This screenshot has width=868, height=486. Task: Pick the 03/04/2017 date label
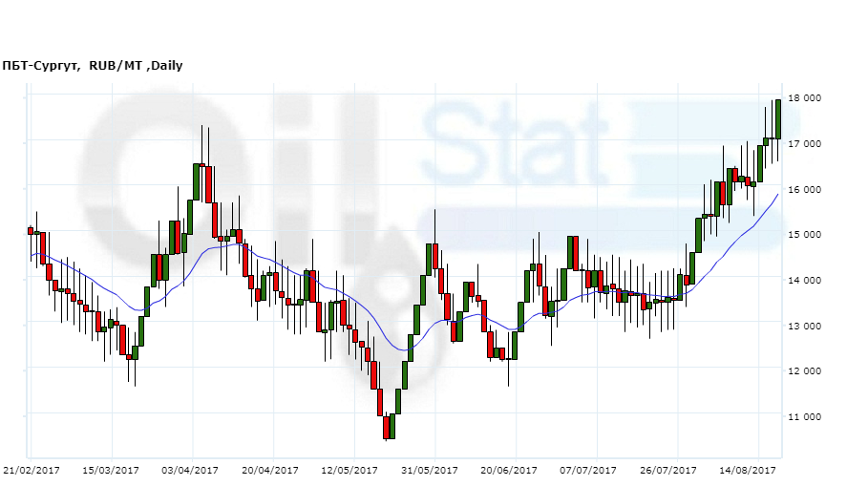[191, 471]
